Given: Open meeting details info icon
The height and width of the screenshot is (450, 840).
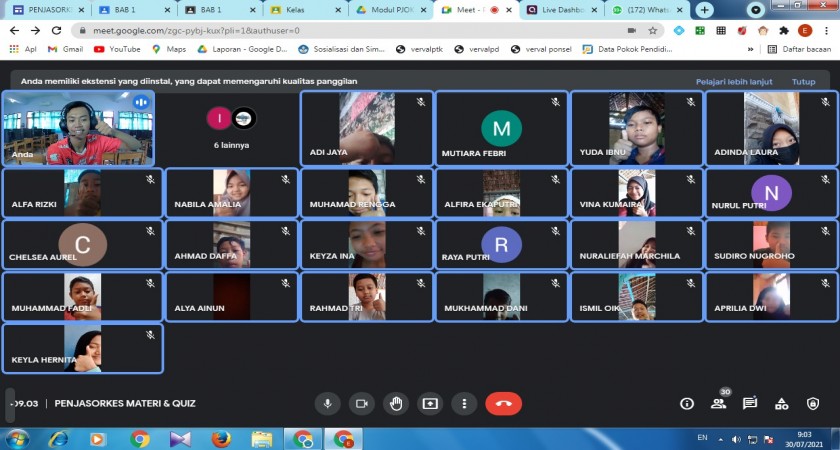Looking at the screenshot, I should tap(687, 404).
